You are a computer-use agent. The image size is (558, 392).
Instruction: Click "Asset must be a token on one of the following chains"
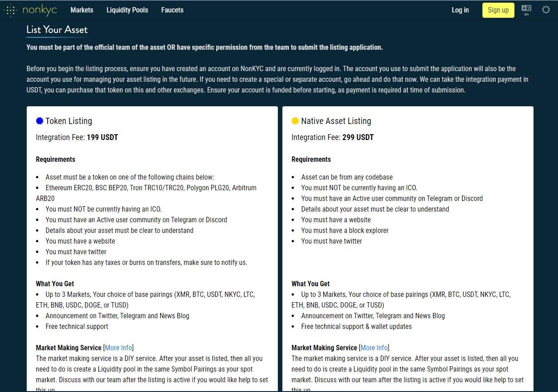point(130,177)
